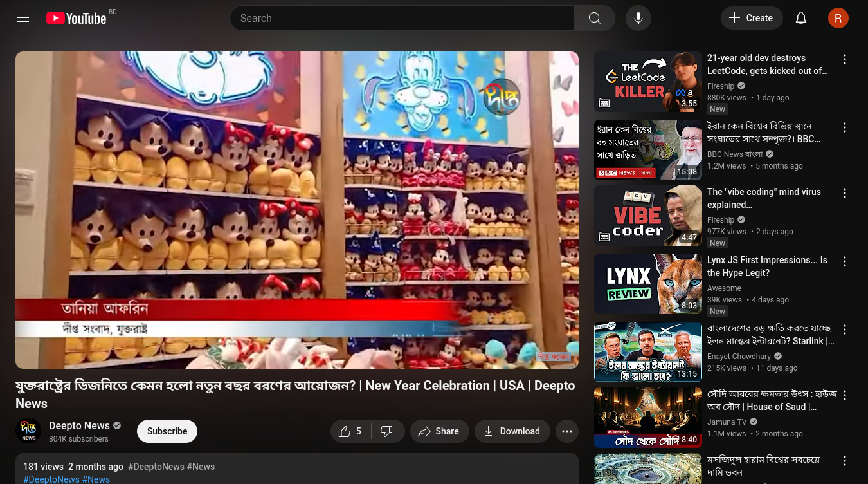Image resolution: width=868 pixels, height=484 pixels.
Task: Open the Deepto News channel avatar
Action: [x=28, y=431]
